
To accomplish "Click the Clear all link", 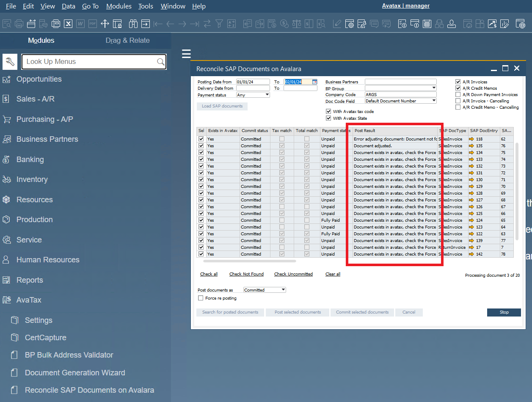I will click(x=333, y=274).
